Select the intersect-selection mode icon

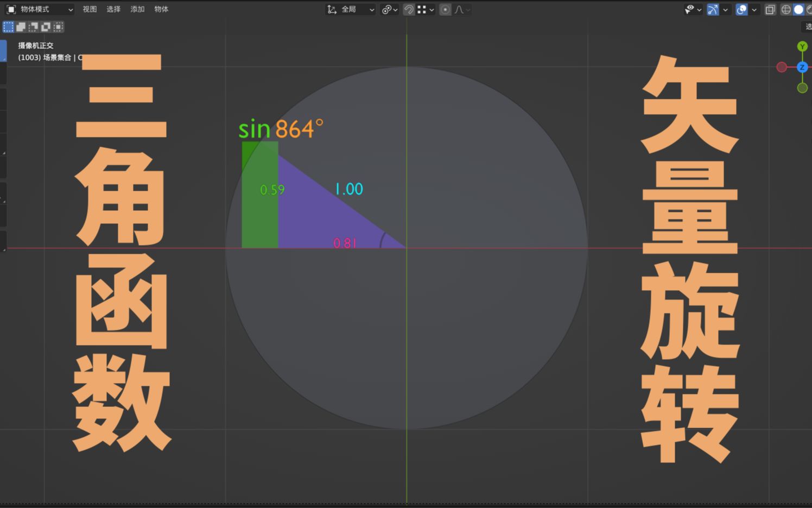coord(58,27)
